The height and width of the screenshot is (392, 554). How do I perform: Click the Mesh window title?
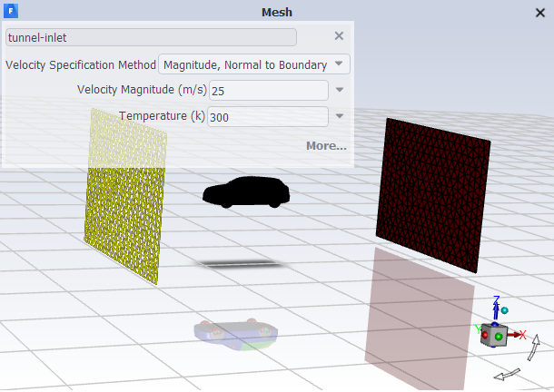pyautogui.click(x=277, y=13)
